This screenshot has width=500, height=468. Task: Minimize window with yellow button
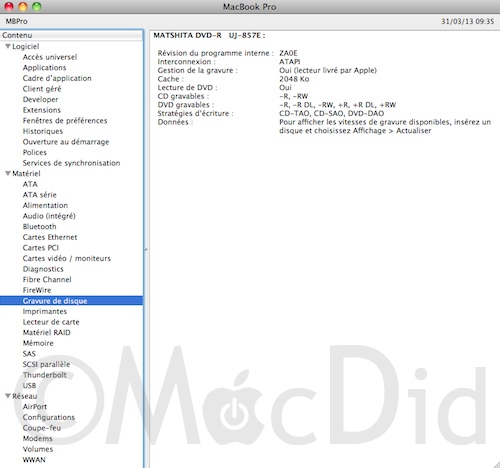pos(23,6)
